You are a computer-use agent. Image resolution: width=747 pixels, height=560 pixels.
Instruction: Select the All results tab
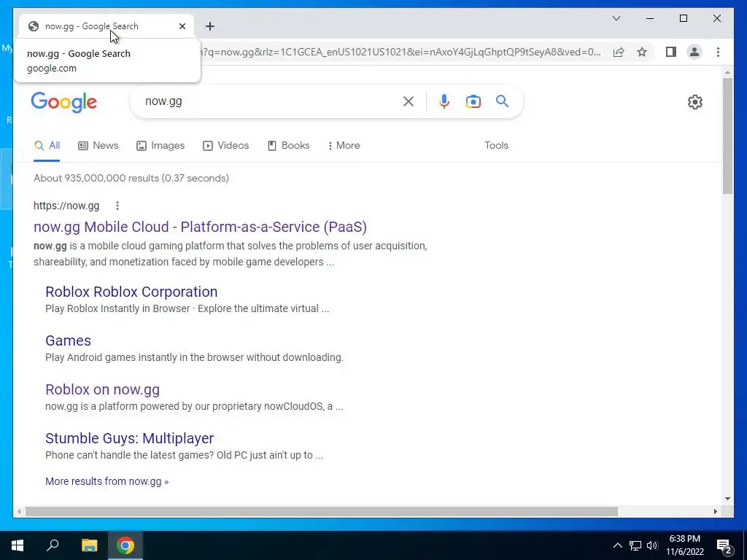47,146
